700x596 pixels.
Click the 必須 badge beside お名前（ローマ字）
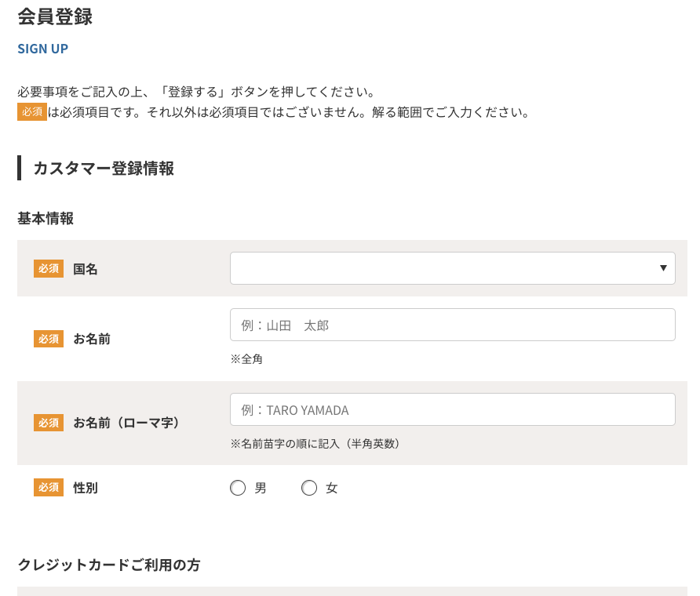pos(49,423)
